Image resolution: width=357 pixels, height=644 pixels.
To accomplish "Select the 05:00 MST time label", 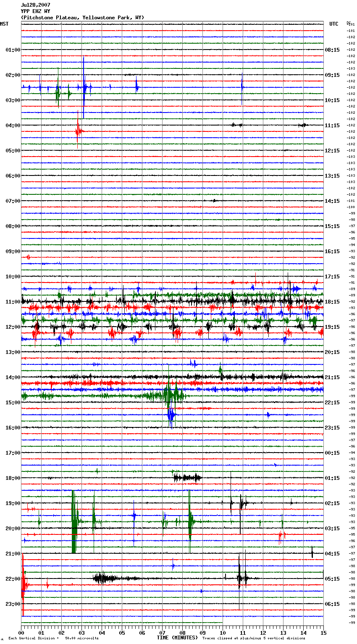I will pos(13,151).
